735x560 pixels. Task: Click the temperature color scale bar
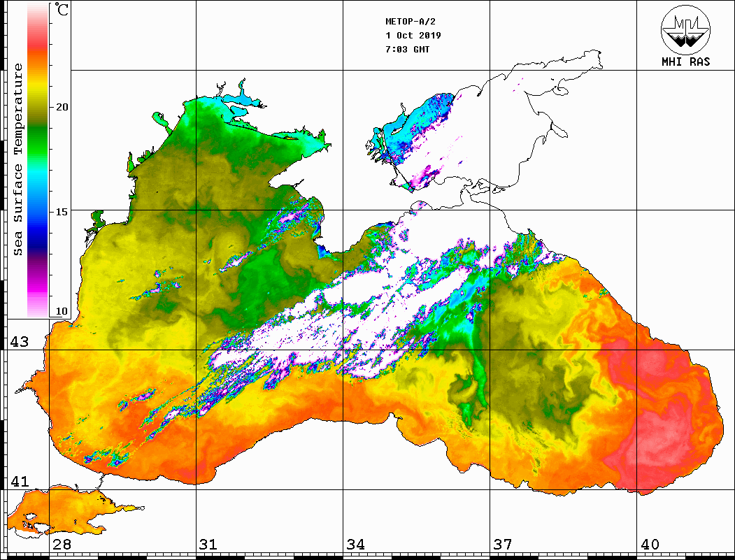coord(38,160)
